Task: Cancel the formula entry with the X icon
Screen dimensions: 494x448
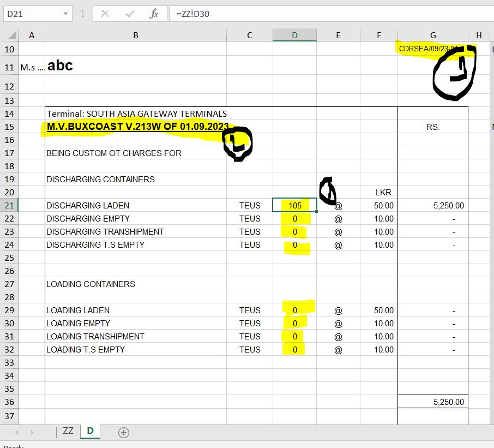Action: point(105,14)
